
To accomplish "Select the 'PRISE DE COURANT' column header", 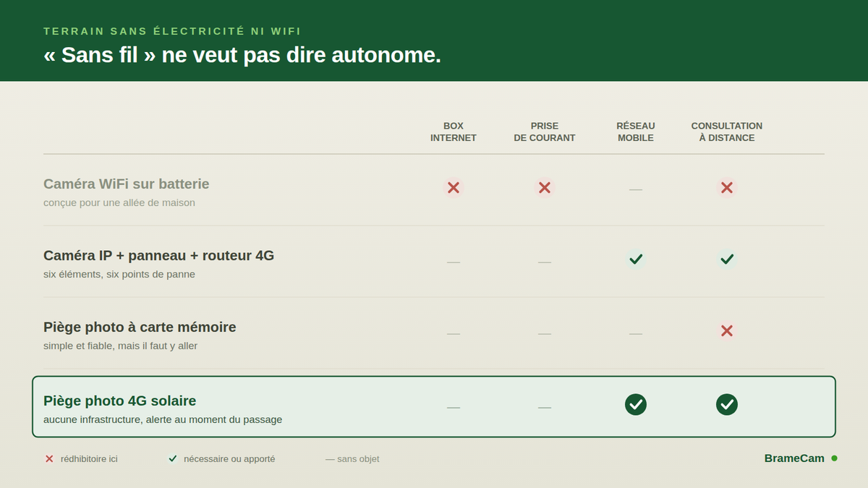I will pyautogui.click(x=545, y=132).
